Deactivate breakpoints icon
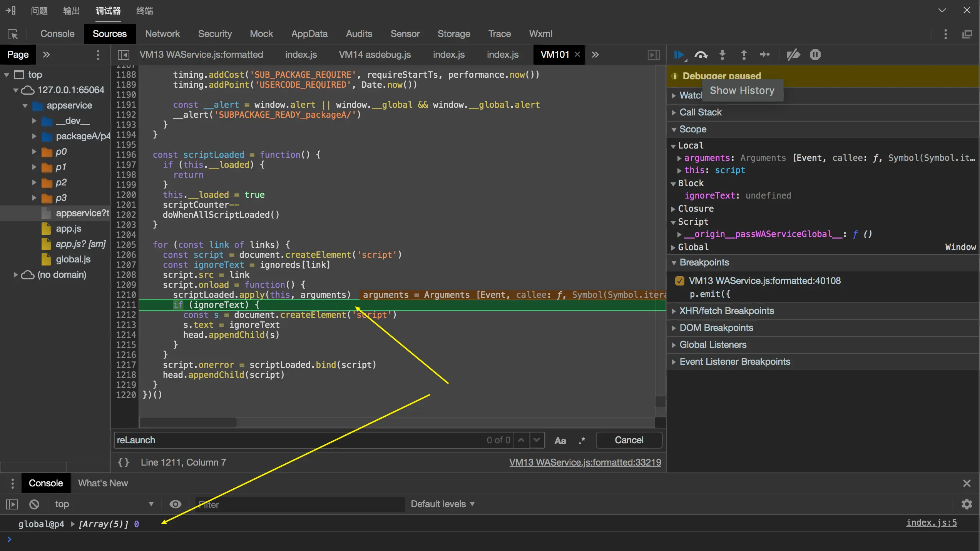This screenshot has width=980, height=551. pos(793,55)
